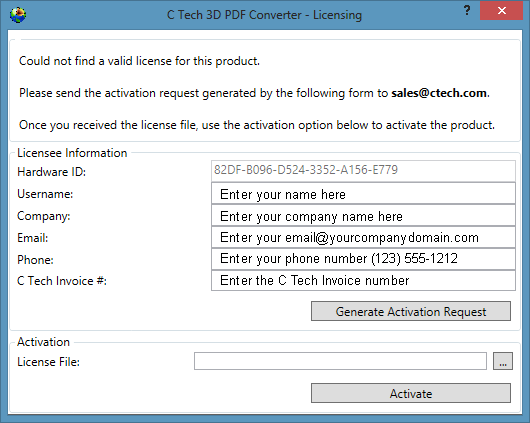Screen dimensions: 530x423
Task: Click the Hardware ID field
Action: (363, 170)
